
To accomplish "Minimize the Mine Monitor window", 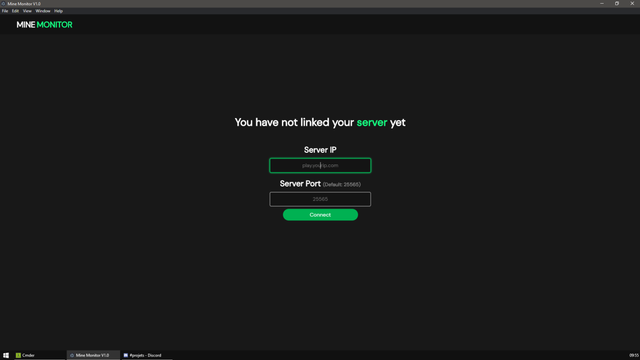I will coord(602,3).
